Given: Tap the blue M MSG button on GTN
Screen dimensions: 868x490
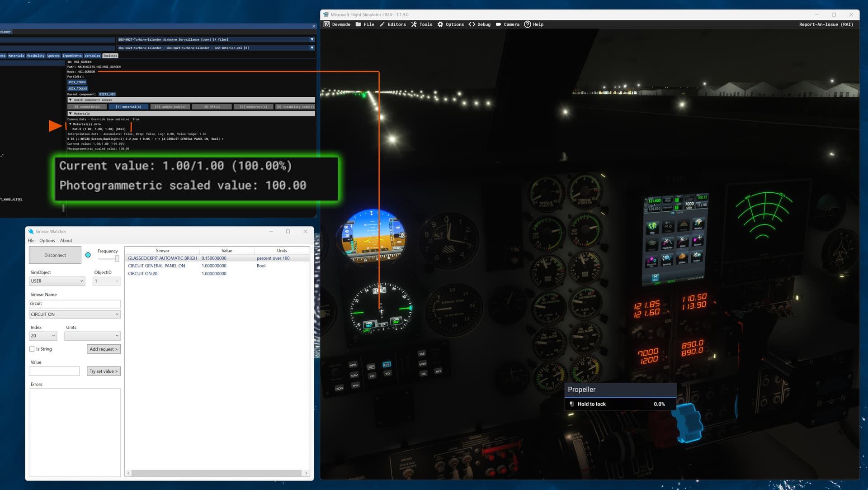Looking at the screenshot, I should [x=655, y=278].
